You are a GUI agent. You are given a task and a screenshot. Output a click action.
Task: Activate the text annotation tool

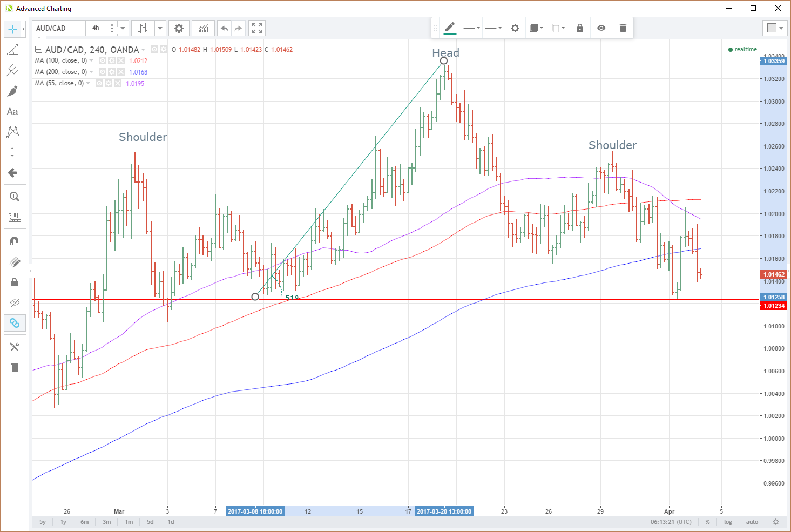(x=12, y=112)
